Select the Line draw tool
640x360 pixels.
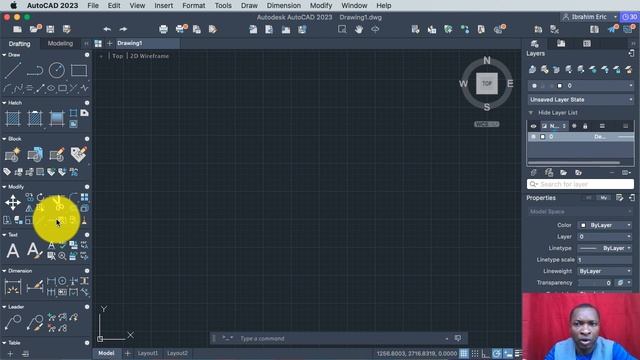pyautogui.click(x=13, y=70)
